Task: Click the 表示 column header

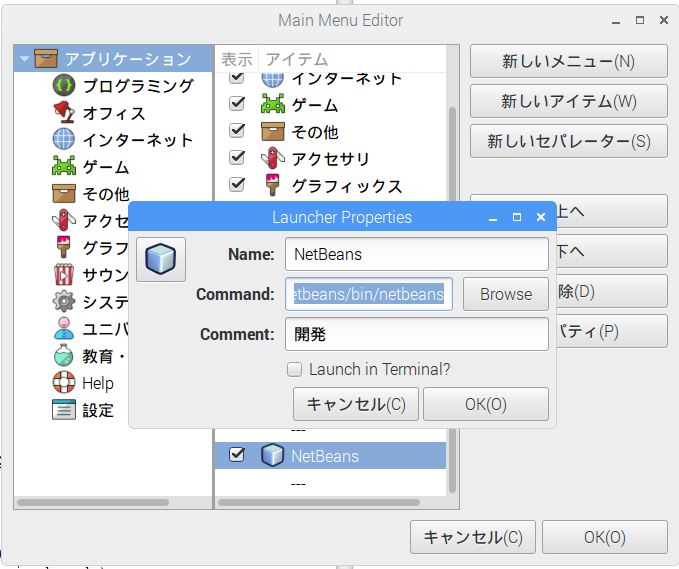Action: coord(236,59)
